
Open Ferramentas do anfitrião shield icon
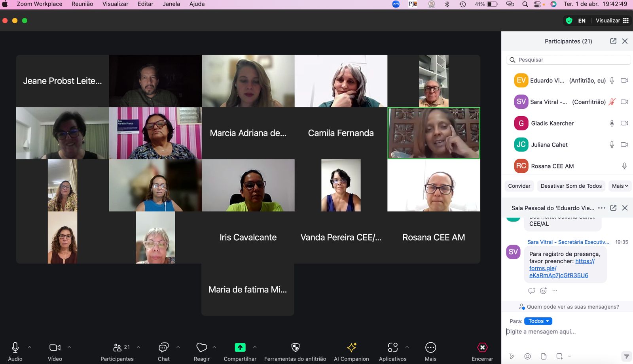pos(295,347)
